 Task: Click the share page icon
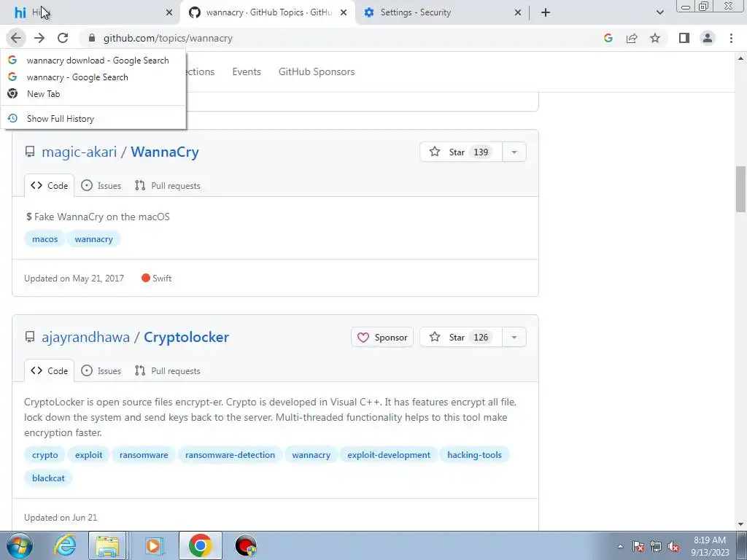click(632, 38)
